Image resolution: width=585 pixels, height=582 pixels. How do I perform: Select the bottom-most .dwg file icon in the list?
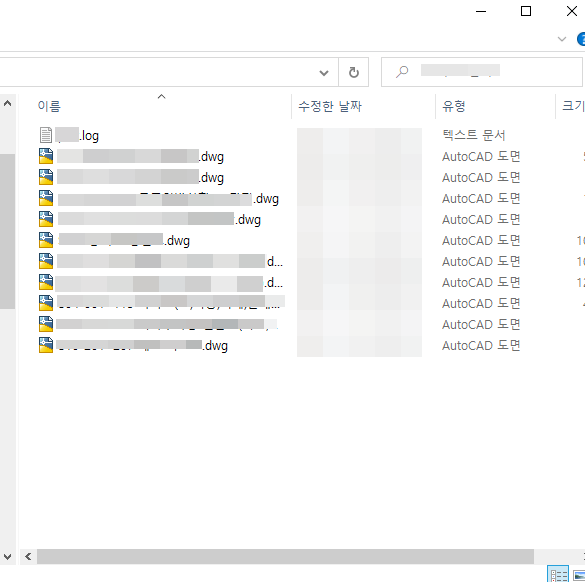point(46,345)
